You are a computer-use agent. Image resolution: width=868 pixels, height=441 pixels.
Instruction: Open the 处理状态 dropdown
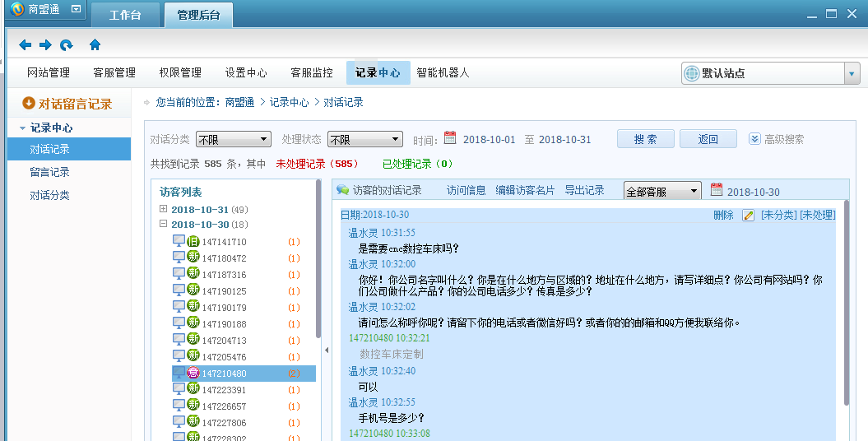(364, 140)
